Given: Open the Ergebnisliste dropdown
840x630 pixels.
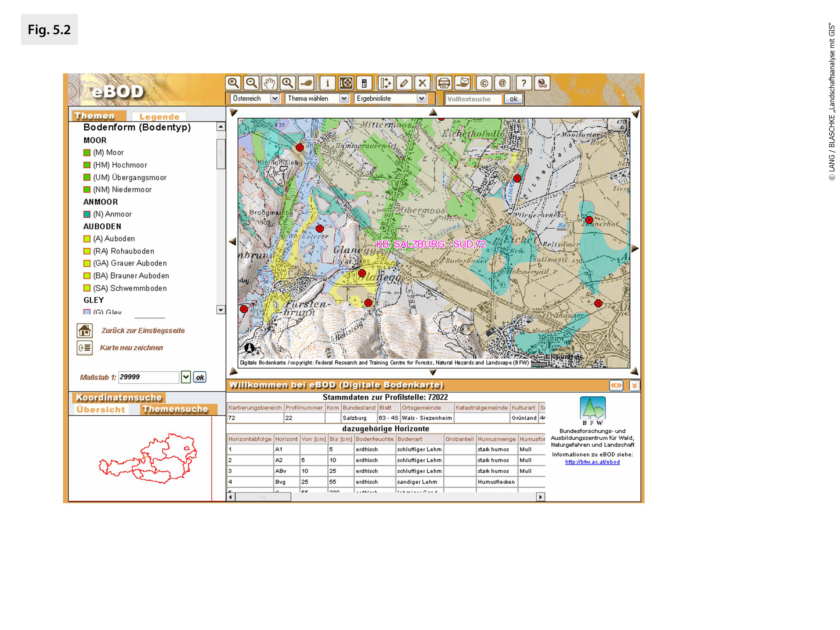Looking at the screenshot, I should [421, 98].
